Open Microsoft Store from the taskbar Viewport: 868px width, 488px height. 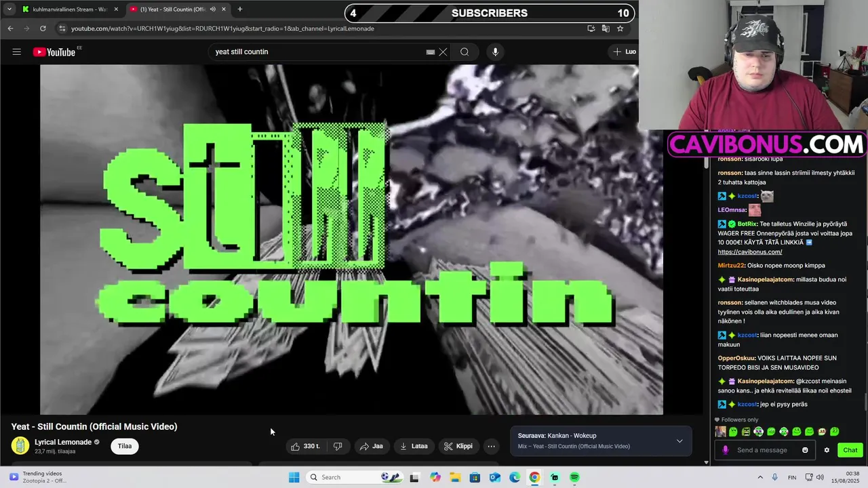click(x=475, y=477)
